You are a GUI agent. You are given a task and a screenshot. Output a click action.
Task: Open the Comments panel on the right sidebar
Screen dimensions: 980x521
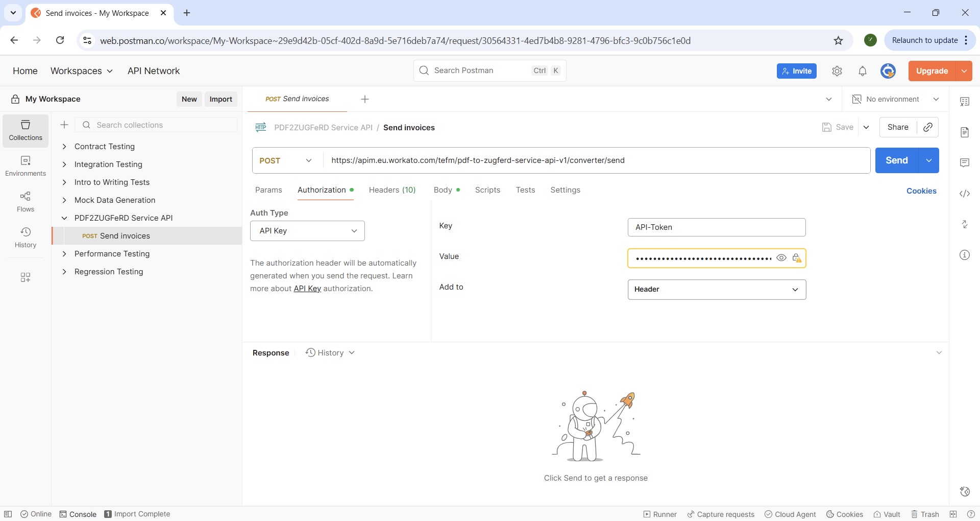pos(965,162)
